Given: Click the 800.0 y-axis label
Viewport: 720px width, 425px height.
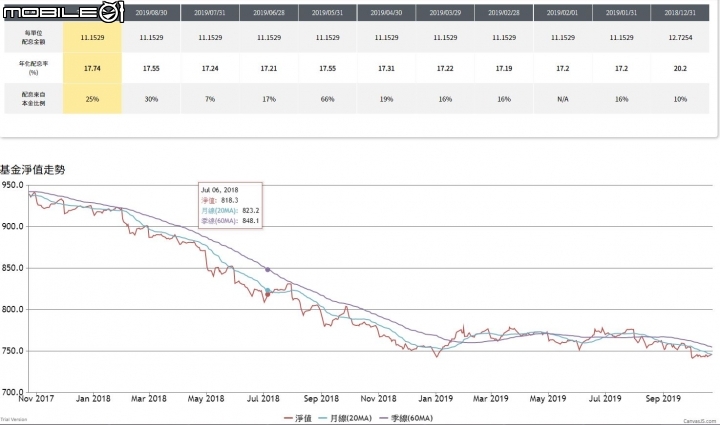Looking at the screenshot, I should (x=12, y=309).
